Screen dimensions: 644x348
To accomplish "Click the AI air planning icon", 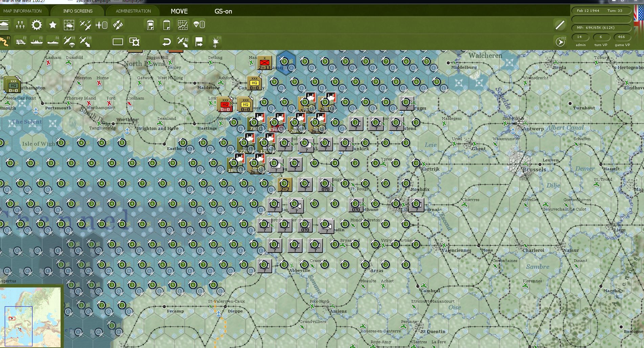I will 182,42.
